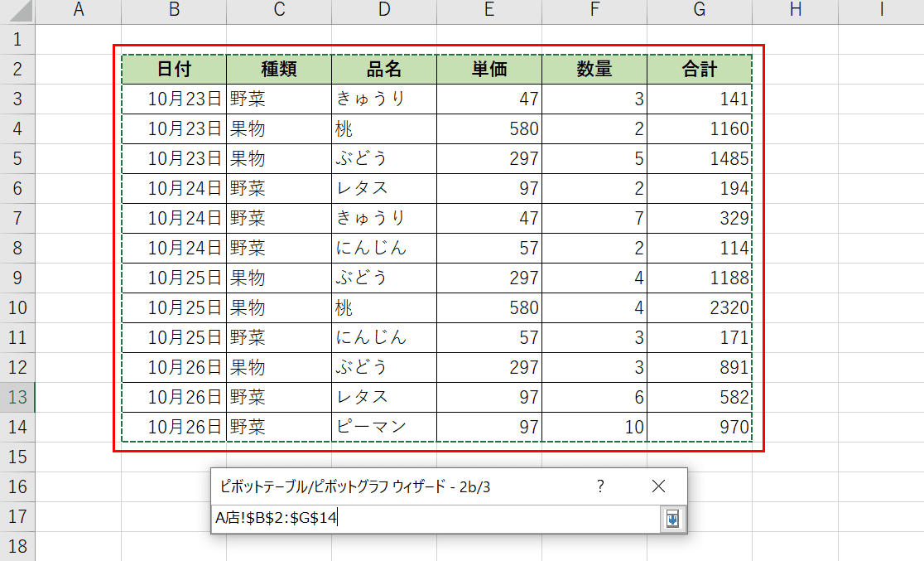Screen dimensions: 924x561
Task: Click the 日付 header cell
Action: pos(174,69)
